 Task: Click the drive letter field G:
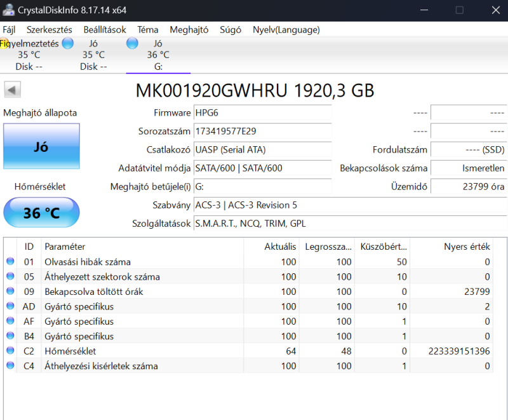[263, 187]
